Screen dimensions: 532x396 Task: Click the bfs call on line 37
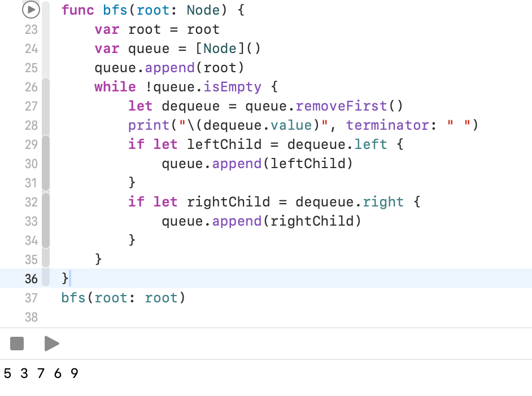[x=74, y=297]
